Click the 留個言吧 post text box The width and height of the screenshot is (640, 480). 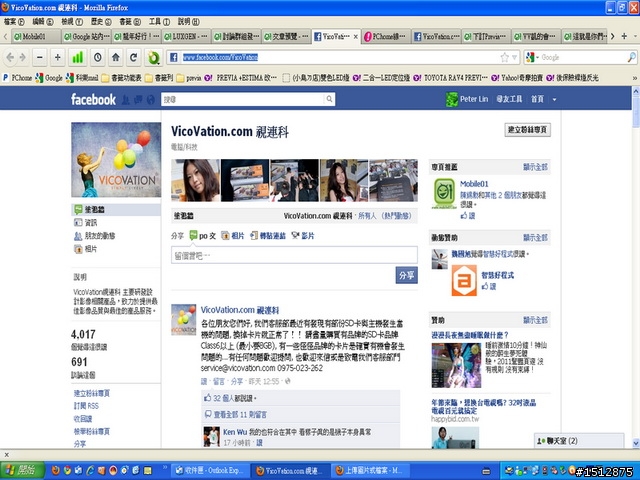pos(294,255)
